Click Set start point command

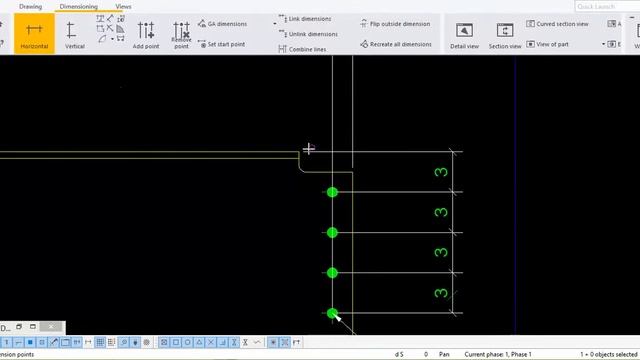coord(221,44)
